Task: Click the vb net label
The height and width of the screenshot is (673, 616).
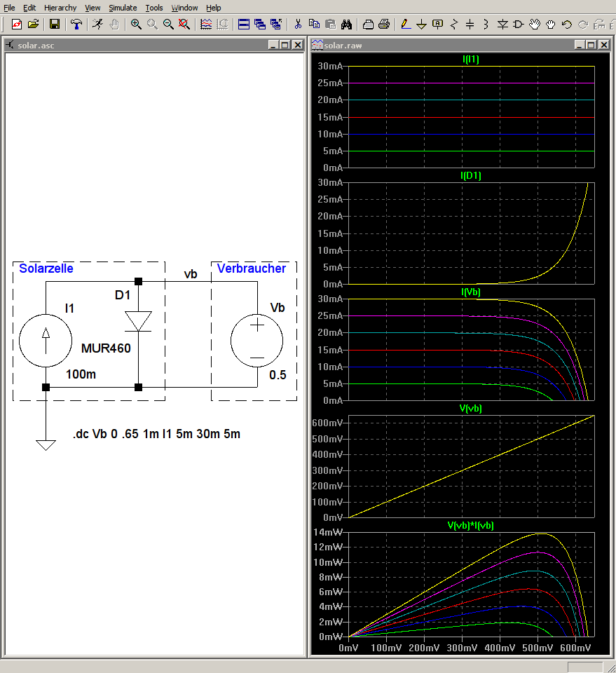Action: click(x=191, y=274)
